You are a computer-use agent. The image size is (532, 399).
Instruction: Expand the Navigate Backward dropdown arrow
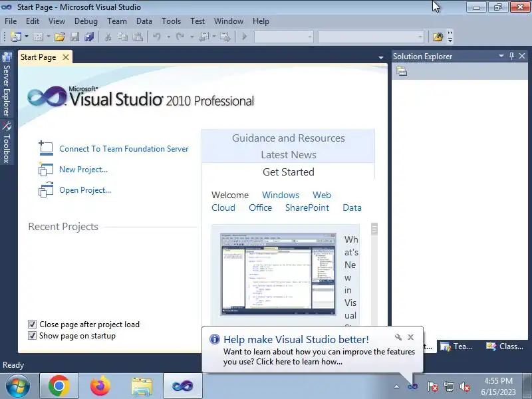214,37
